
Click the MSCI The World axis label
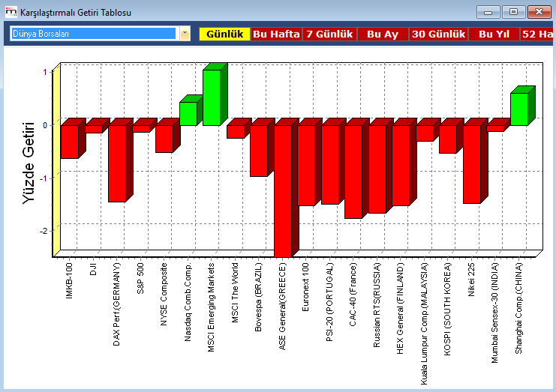235,292
